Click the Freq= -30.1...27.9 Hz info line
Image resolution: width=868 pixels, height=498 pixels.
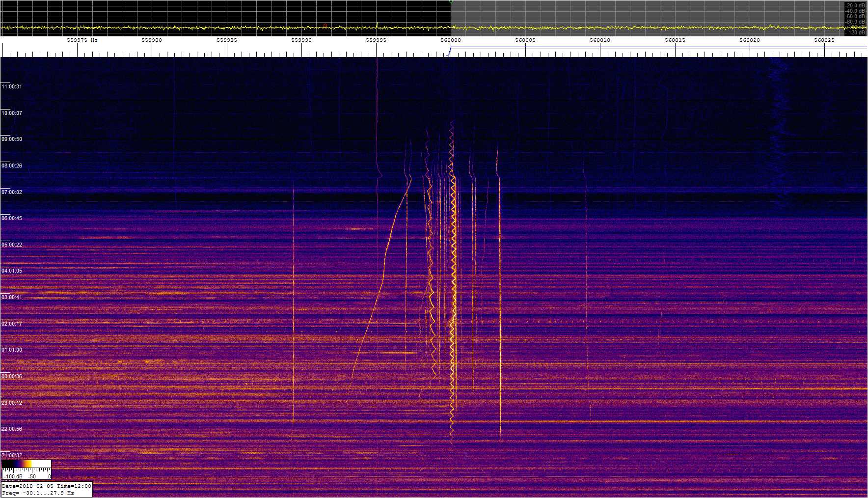point(38,493)
